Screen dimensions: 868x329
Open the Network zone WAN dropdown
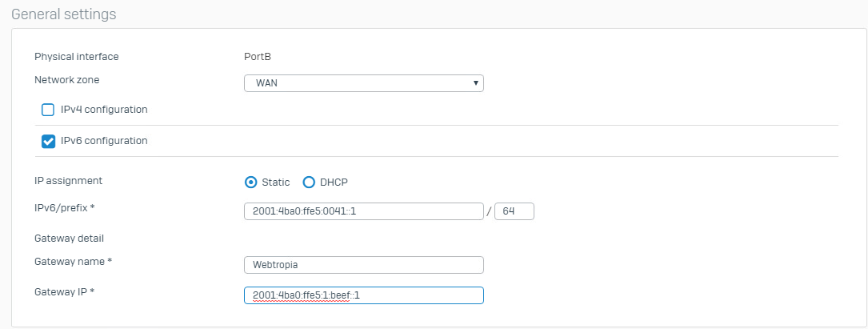[363, 83]
